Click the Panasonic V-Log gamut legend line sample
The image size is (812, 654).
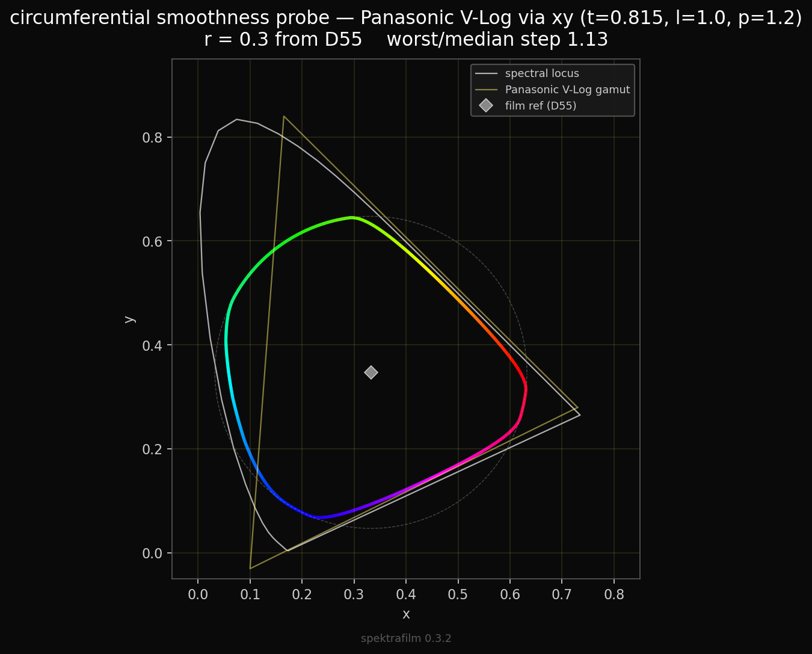[486, 90]
